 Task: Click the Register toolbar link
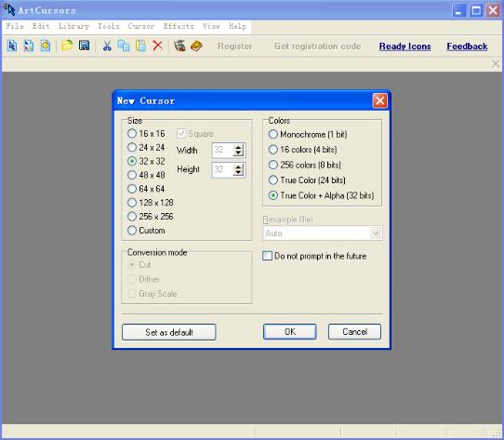pyautogui.click(x=234, y=47)
